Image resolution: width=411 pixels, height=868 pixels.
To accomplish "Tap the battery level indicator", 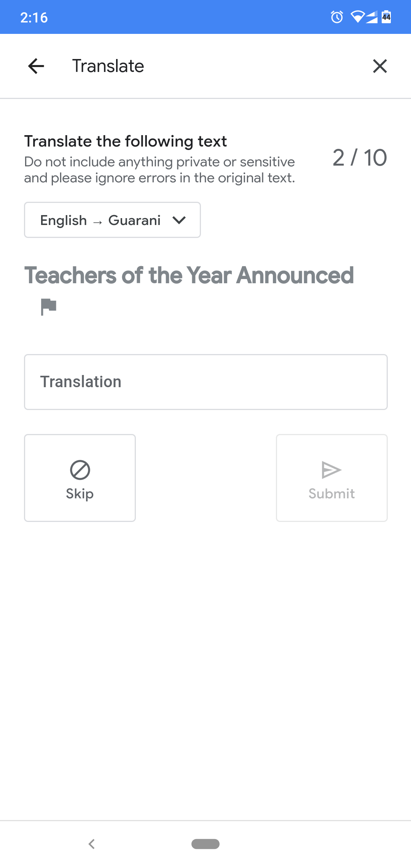I will pos(386,17).
